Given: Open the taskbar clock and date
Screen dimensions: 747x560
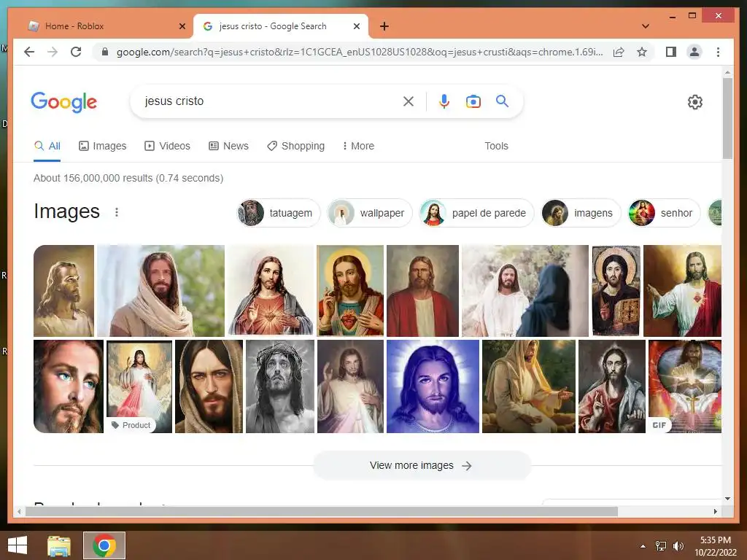Looking at the screenshot, I should [x=716, y=546].
